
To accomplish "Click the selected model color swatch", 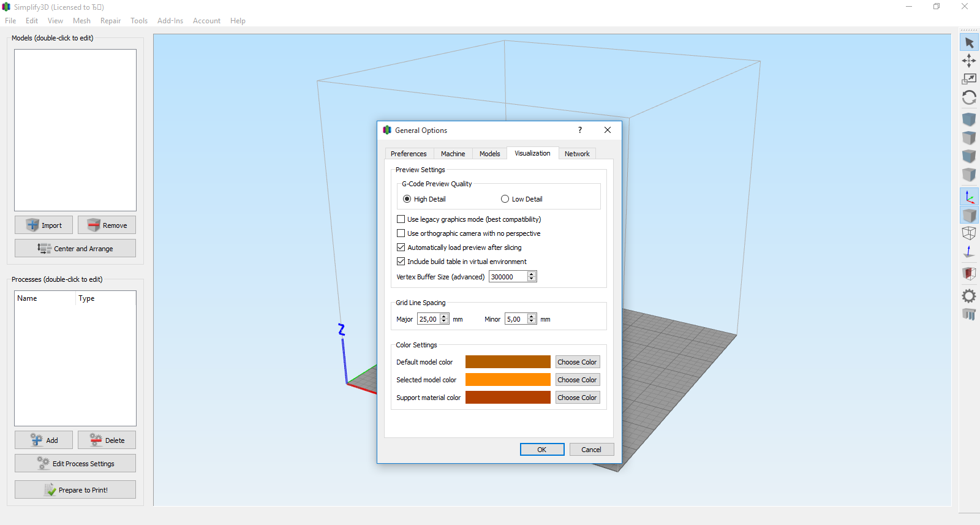I will click(508, 380).
